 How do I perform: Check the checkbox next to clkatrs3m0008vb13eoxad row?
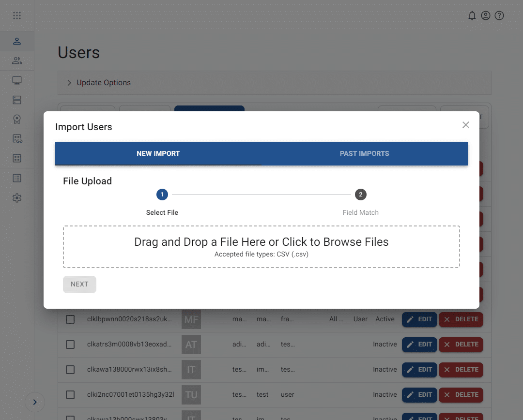click(x=70, y=345)
